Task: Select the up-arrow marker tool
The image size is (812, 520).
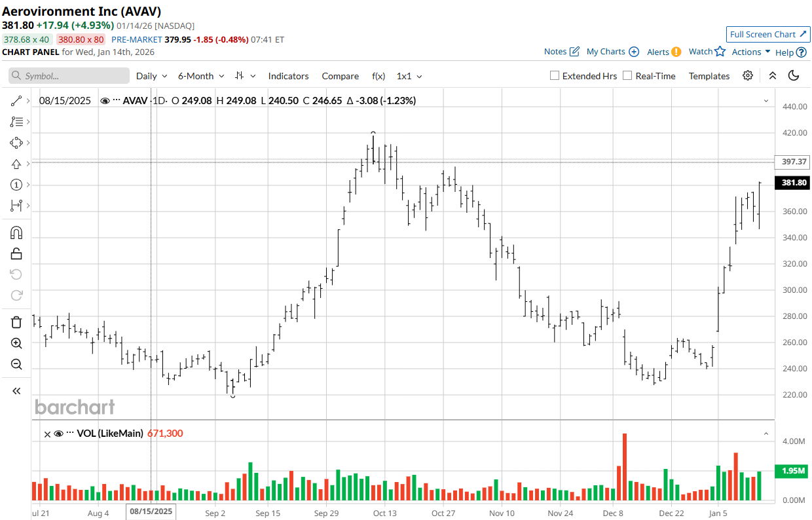Action: point(16,164)
